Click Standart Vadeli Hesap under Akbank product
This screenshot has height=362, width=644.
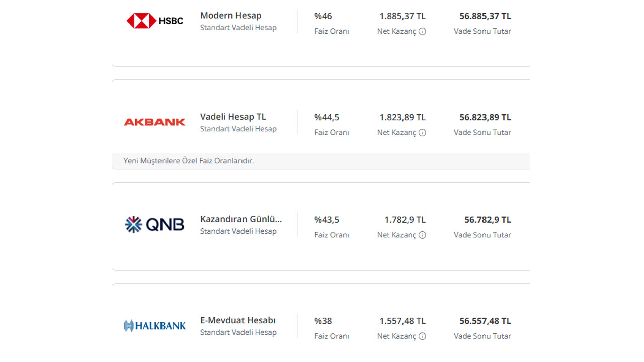pos(238,129)
